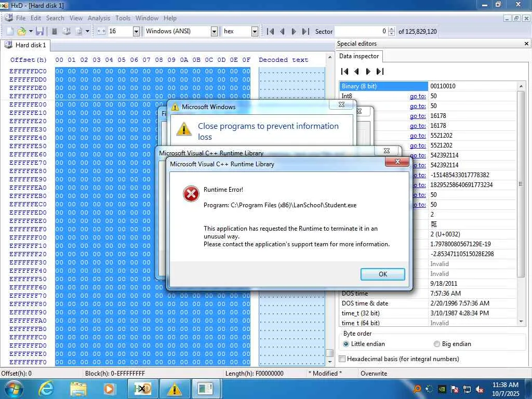Viewport: 532px width, 399px height.
Task: Data inspector last-byte navigation arrow
Action: [x=380, y=71]
